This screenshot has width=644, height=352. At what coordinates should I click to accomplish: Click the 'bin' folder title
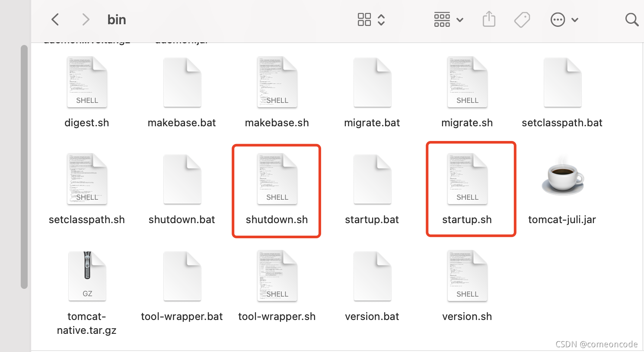(117, 19)
